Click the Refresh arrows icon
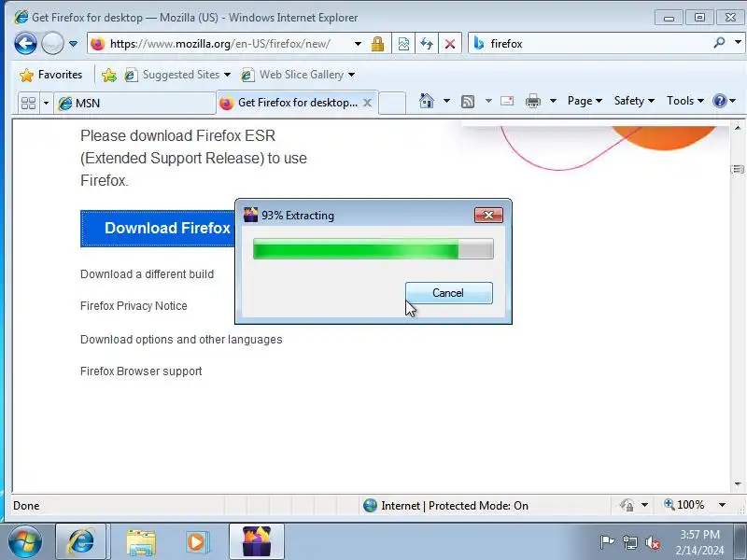The image size is (747, 560). tap(427, 44)
